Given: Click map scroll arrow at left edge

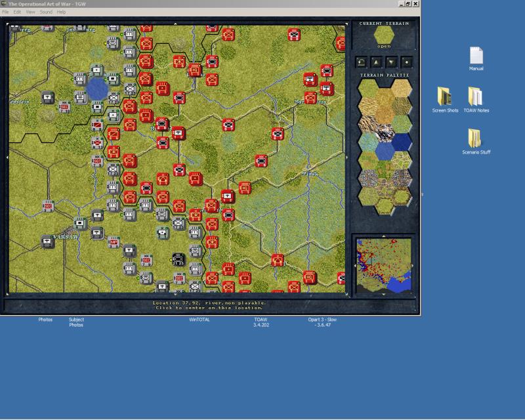Looking at the screenshot, I should (7, 157).
